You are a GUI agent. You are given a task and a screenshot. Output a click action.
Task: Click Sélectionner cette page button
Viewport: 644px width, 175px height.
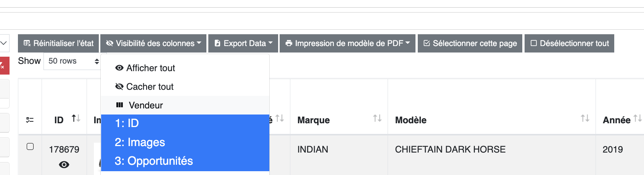click(x=470, y=43)
